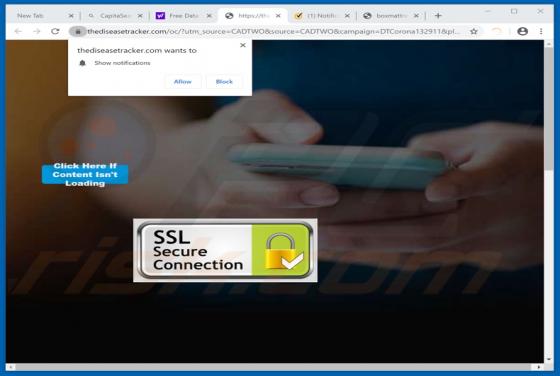The height and width of the screenshot is (376, 560).
Task: Allow notifications from thediseasetracker.com
Action: coord(182,82)
